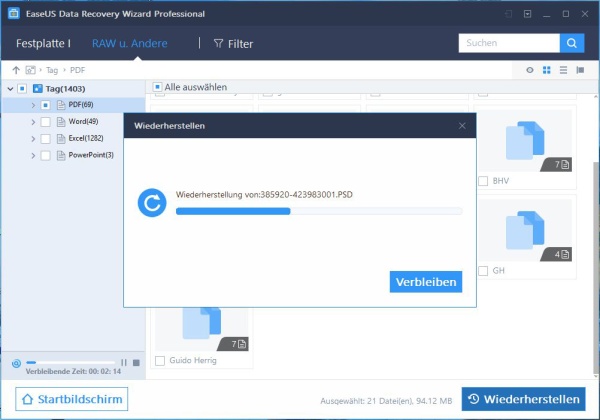The image size is (600, 420).
Task: Collapse the Tag(1403) tree node
Action: 10,89
